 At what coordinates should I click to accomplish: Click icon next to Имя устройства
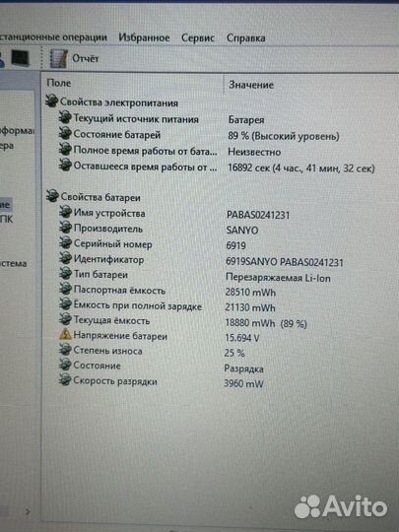pos(65,212)
